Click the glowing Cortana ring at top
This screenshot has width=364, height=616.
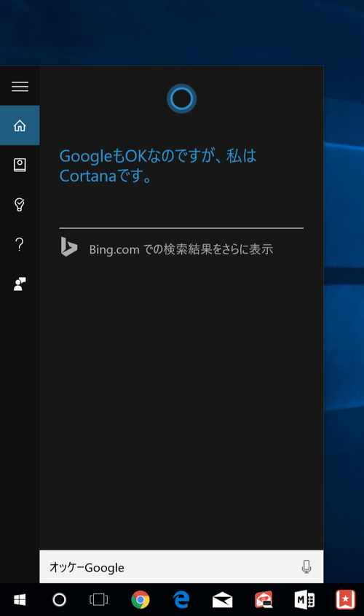(181, 98)
